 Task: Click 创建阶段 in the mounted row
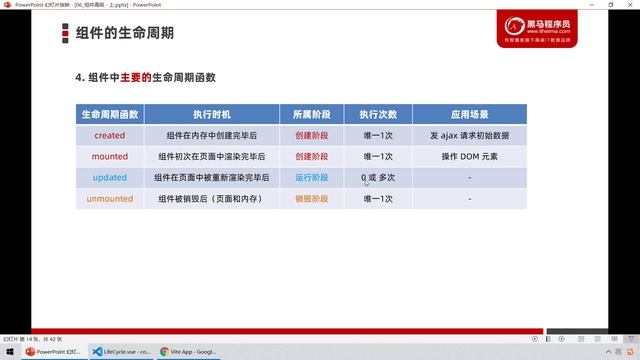pos(311,156)
